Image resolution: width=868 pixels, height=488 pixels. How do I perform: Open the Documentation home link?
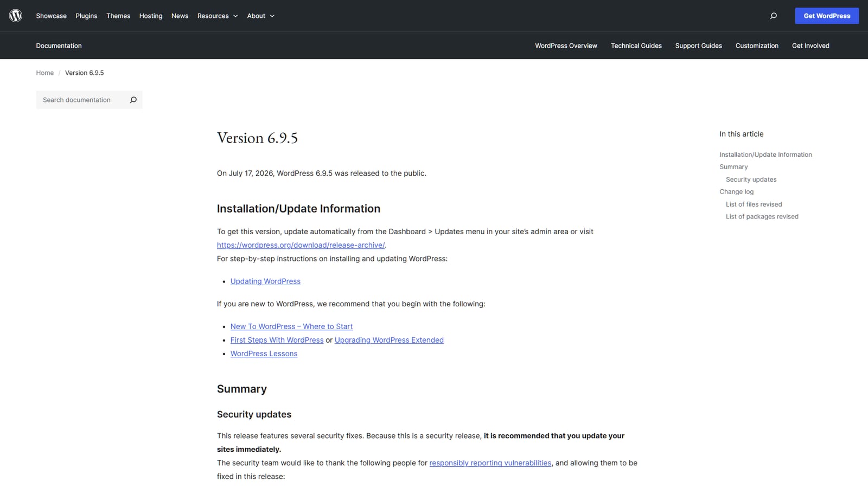[59, 46]
